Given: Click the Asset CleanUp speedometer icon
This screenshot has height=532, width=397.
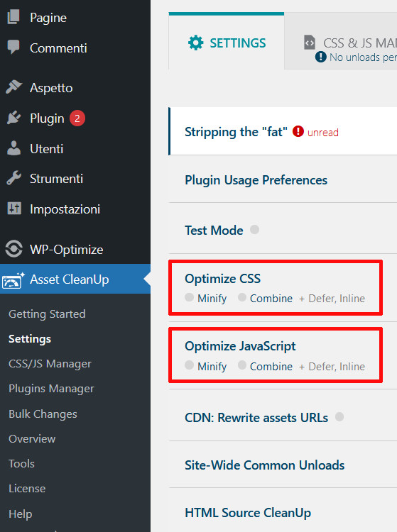Looking at the screenshot, I should pos(13,280).
